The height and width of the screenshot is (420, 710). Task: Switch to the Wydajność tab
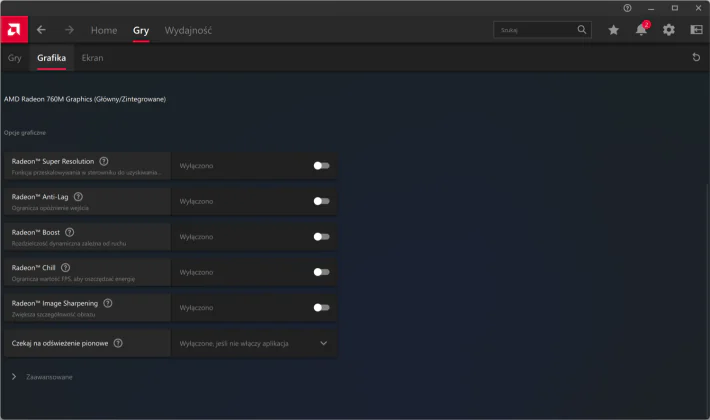[x=188, y=30]
